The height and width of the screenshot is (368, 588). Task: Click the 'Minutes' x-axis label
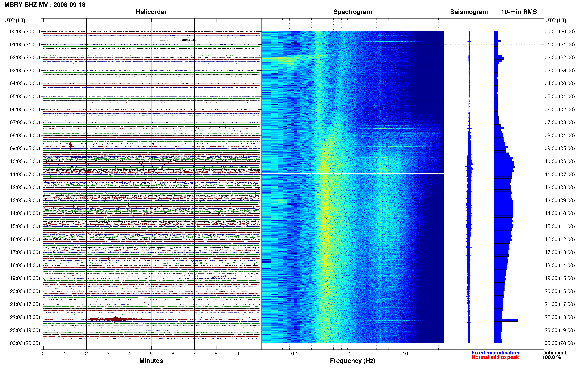tap(151, 361)
